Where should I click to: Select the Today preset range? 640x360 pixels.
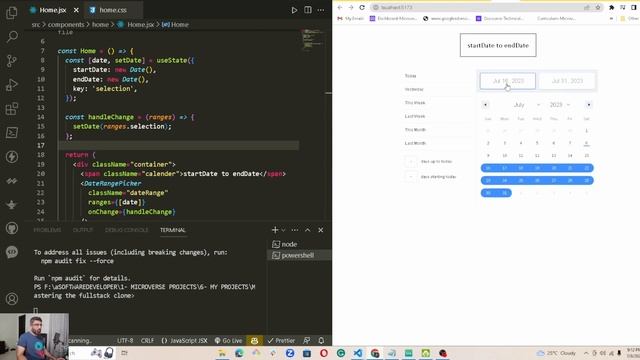pyautogui.click(x=411, y=76)
